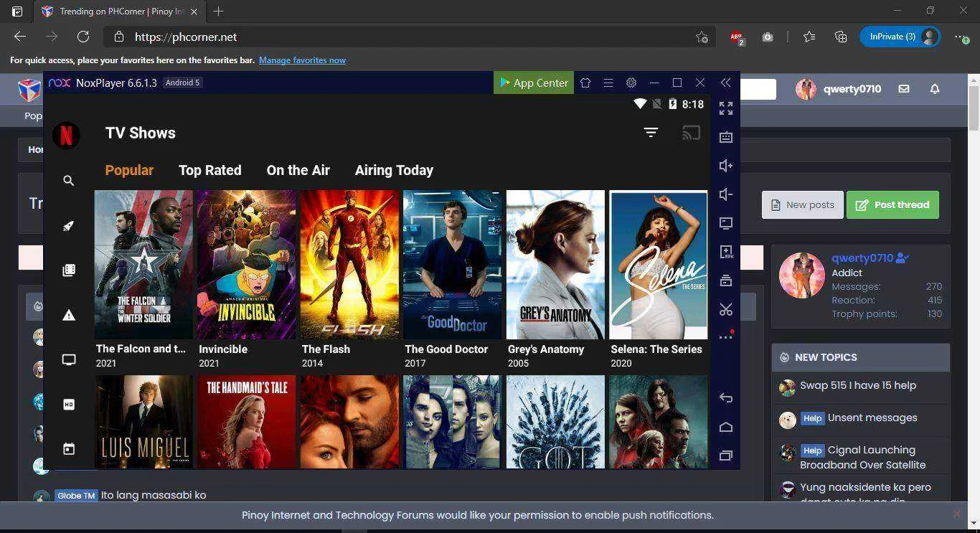Dismiss the push notification permission bar

[x=956, y=514]
